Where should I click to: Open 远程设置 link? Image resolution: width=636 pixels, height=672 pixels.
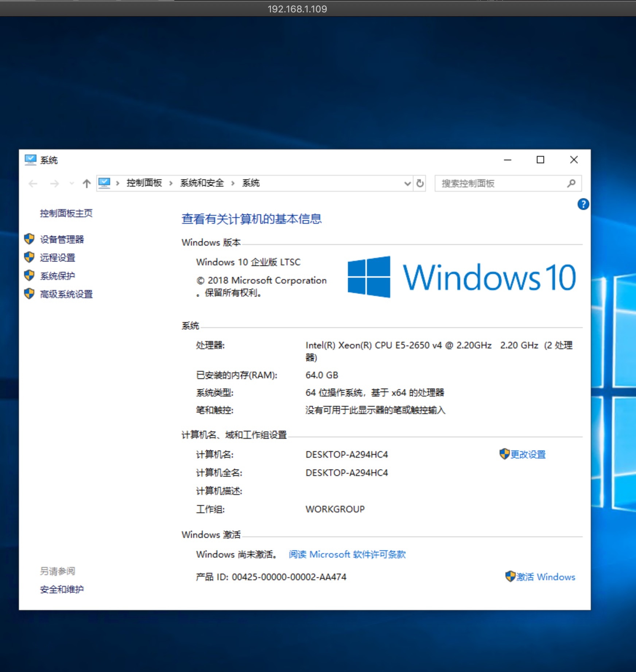tap(57, 258)
